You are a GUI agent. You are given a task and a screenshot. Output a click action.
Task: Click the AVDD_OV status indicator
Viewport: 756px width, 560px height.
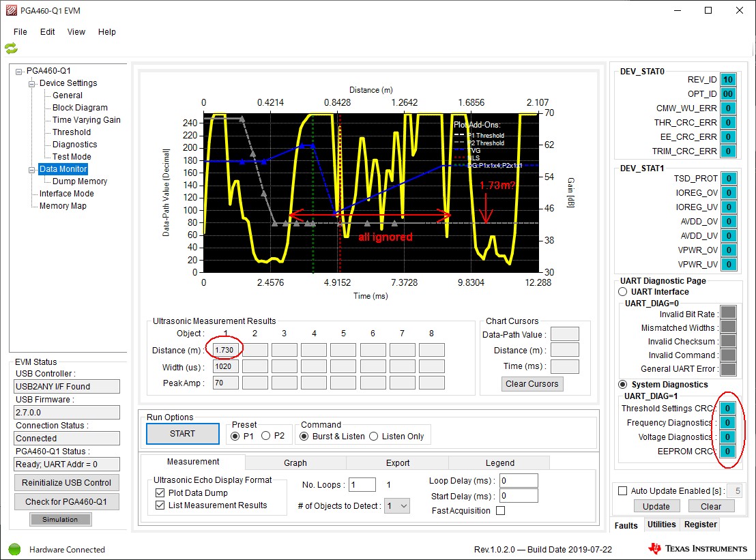click(x=729, y=221)
